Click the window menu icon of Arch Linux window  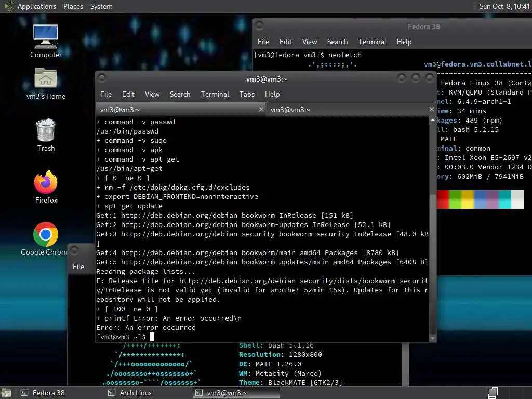pyautogui.click(x=74, y=251)
